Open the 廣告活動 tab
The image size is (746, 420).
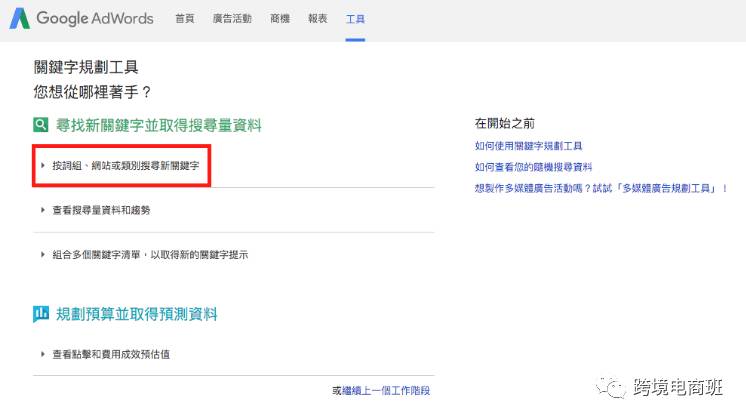[x=232, y=19]
